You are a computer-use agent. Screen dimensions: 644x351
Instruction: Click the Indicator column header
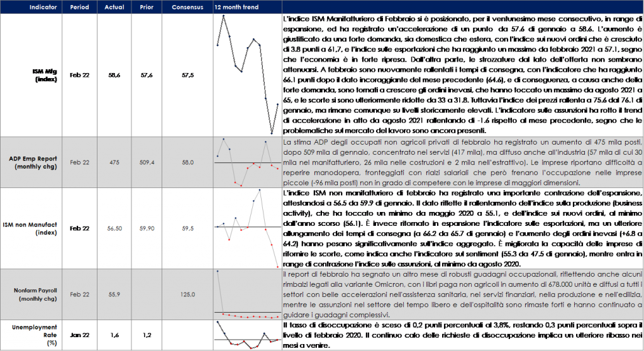click(31, 6)
